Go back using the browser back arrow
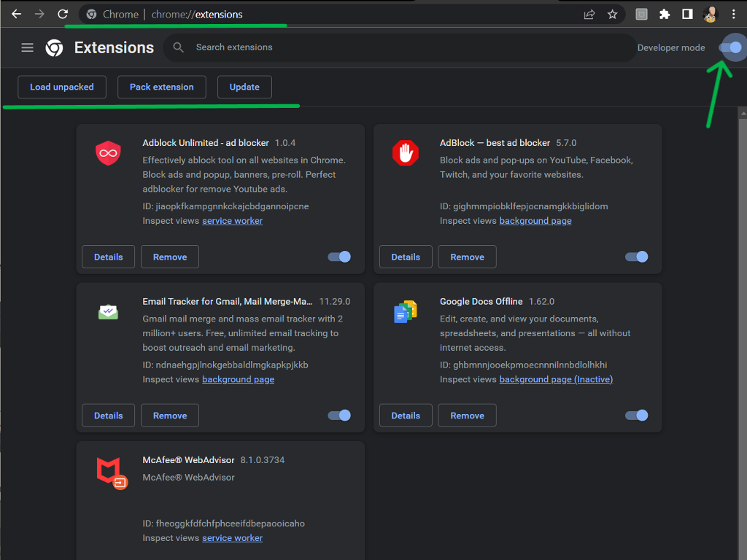 coord(16,15)
